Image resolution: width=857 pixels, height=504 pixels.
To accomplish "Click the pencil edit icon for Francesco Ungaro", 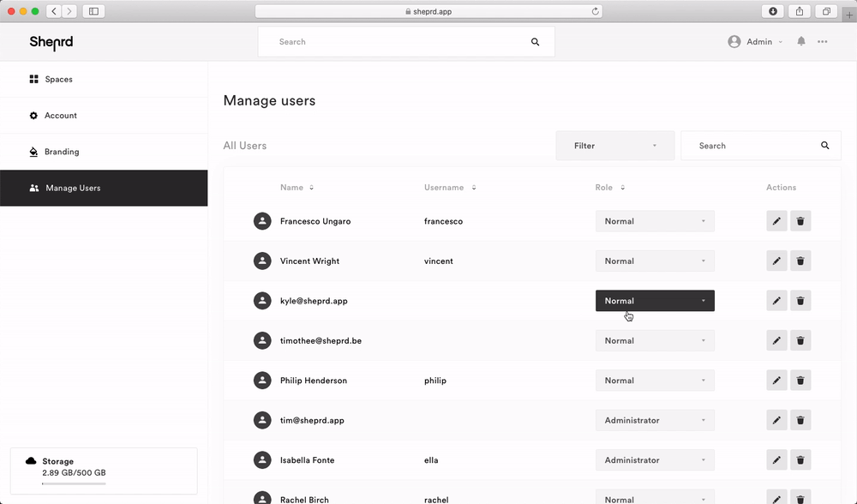I will [776, 221].
